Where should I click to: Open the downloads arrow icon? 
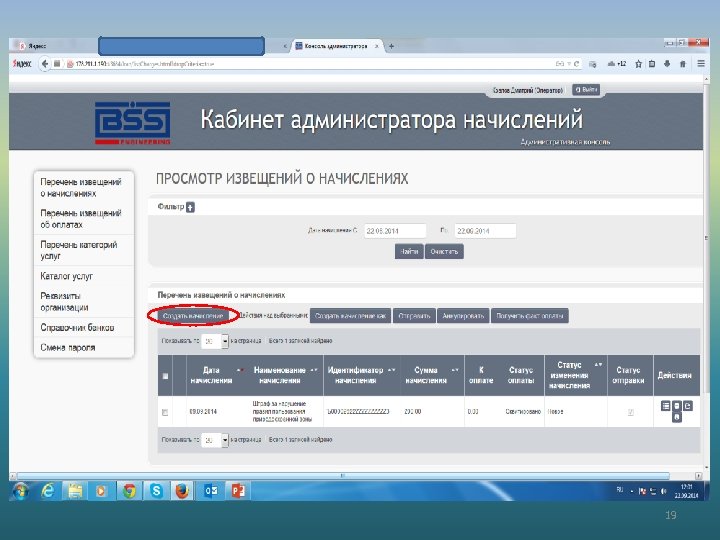point(667,64)
